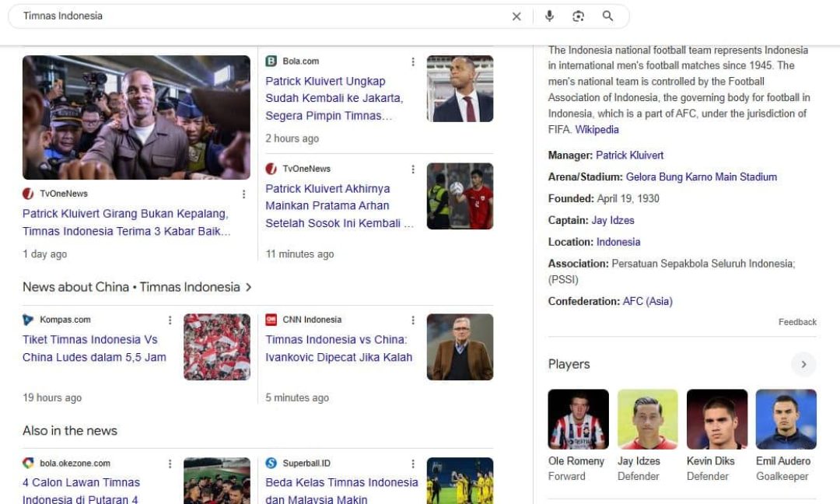The height and width of the screenshot is (504, 840).
Task: Open the three-dot menu on Bola.com article
Action: pyautogui.click(x=413, y=61)
